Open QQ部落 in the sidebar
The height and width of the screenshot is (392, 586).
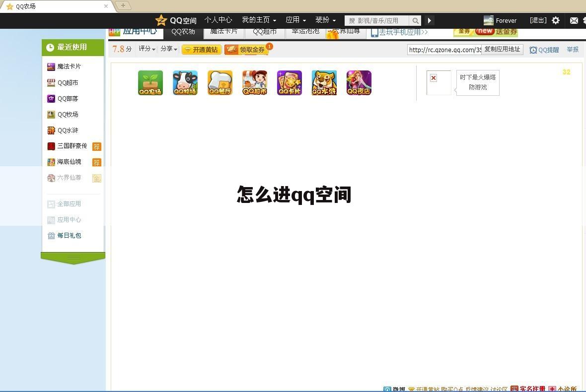coord(63,99)
